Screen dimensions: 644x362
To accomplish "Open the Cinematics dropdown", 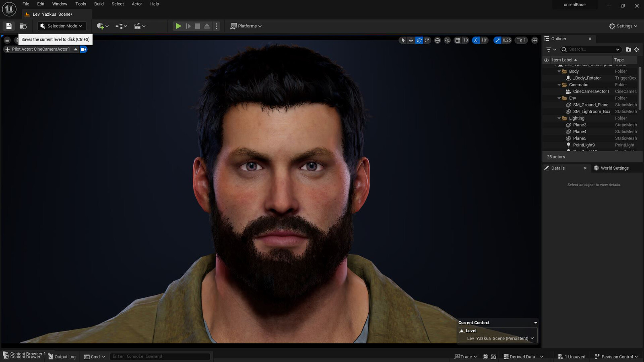I will 140,26.
